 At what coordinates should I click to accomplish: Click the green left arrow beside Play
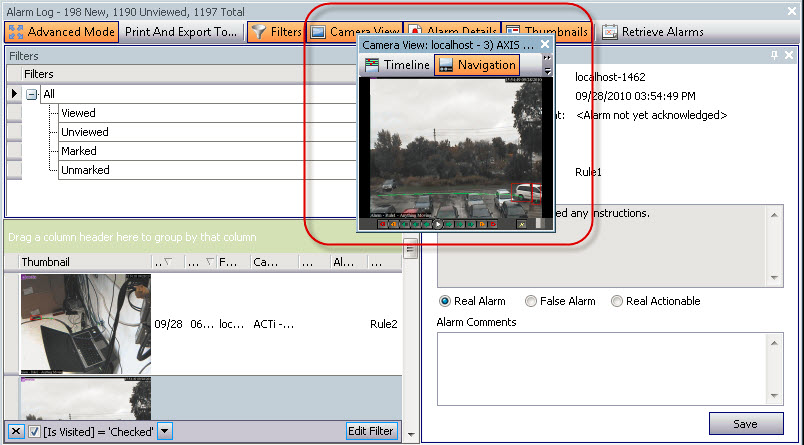[427, 224]
